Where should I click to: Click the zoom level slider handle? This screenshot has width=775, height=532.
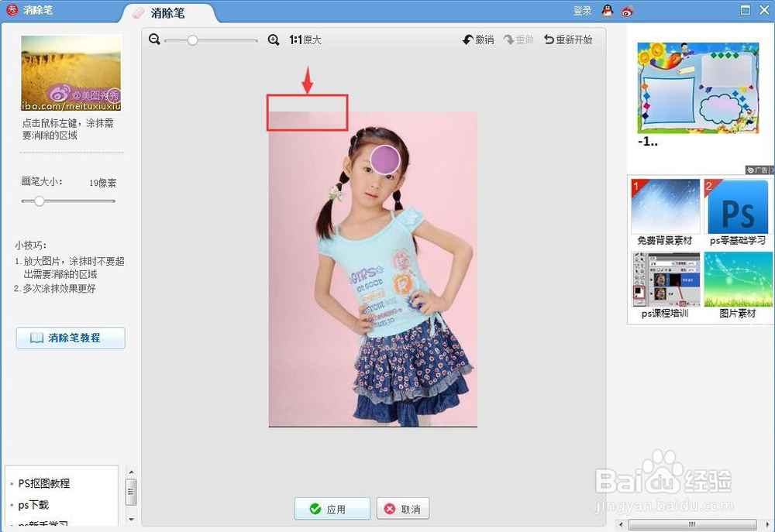(192, 39)
